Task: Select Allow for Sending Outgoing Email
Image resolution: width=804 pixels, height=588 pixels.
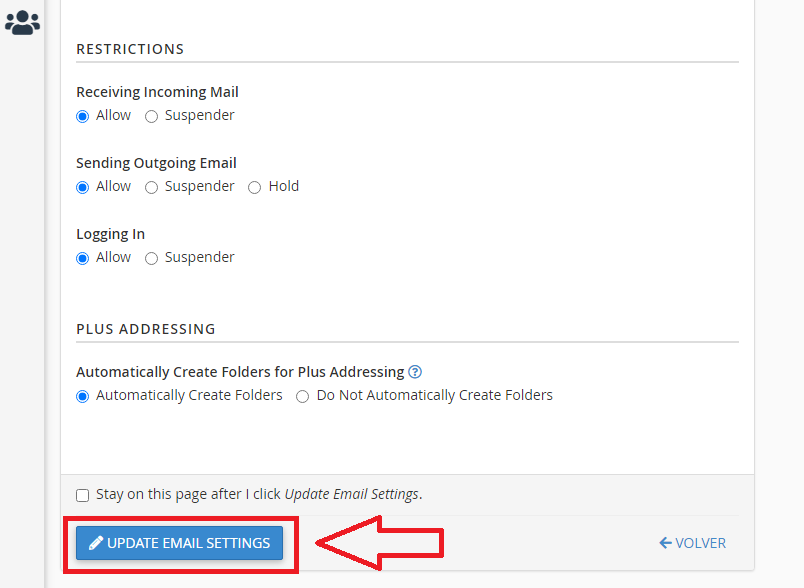Action: 83,187
